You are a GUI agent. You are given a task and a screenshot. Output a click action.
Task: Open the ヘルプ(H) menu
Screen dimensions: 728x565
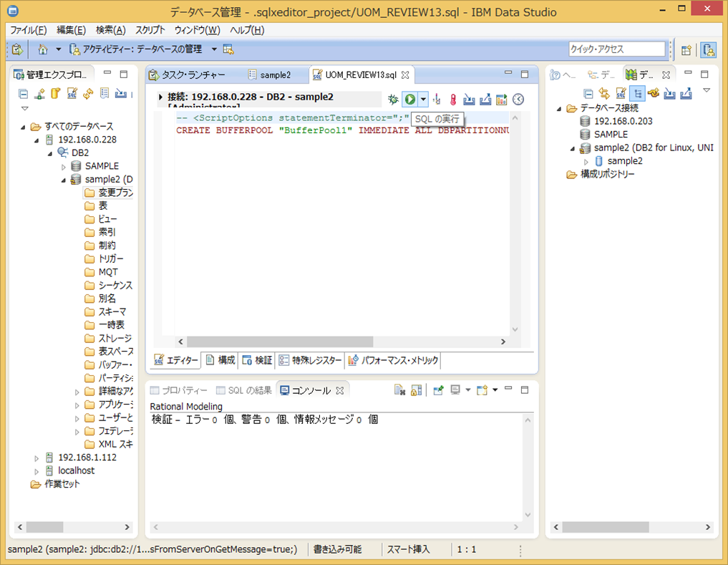point(247,30)
